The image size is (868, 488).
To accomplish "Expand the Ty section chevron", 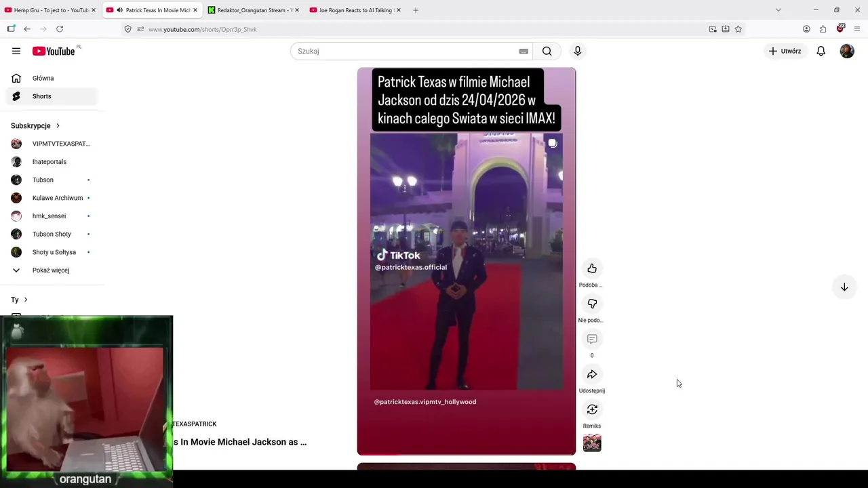I will [26, 300].
